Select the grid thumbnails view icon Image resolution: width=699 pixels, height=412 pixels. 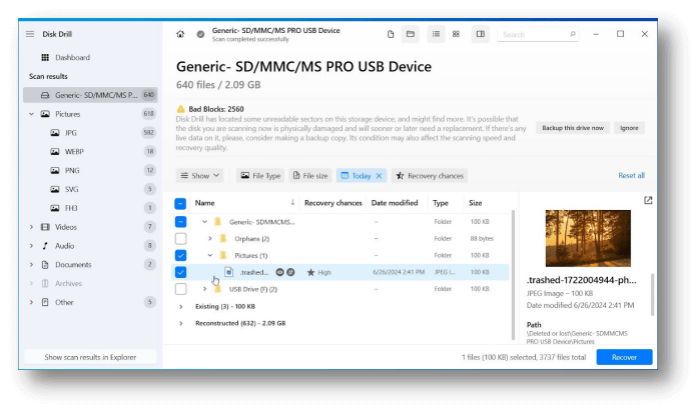(x=456, y=34)
